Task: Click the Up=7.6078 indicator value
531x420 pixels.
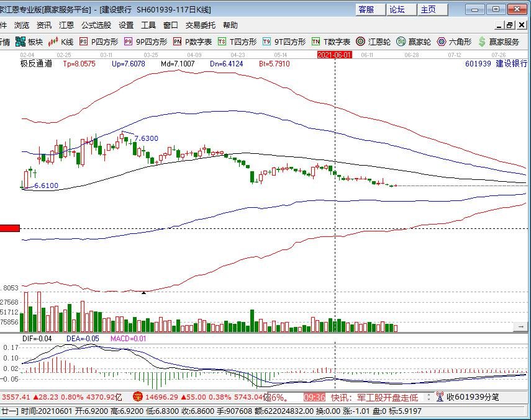Action: pyautogui.click(x=129, y=63)
